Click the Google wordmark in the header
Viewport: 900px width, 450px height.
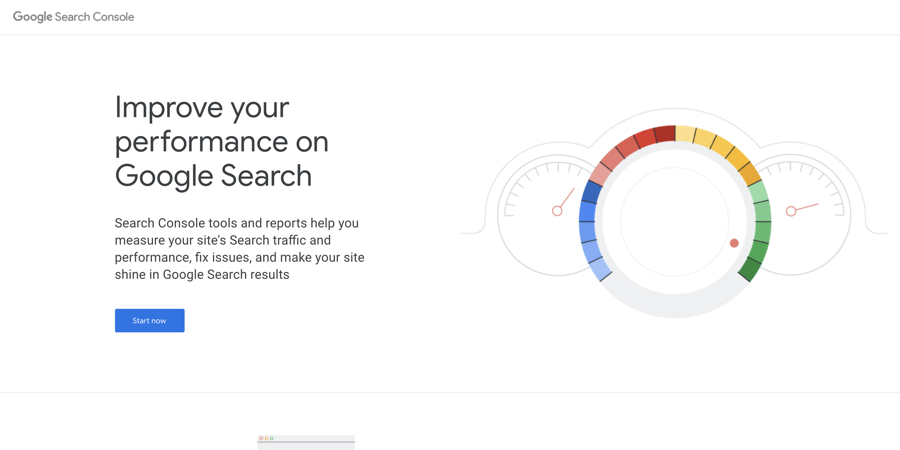[x=33, y=17]
